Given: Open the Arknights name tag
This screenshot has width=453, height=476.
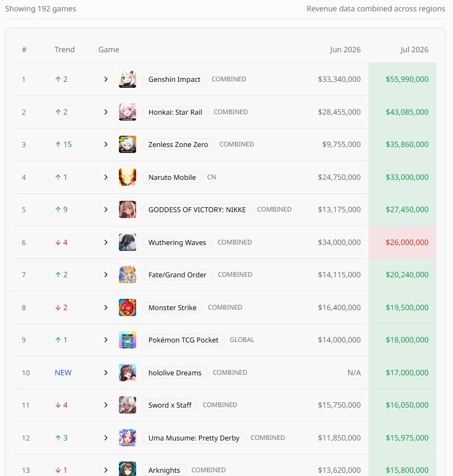Looking at the screenshot, I should [164, 470].
